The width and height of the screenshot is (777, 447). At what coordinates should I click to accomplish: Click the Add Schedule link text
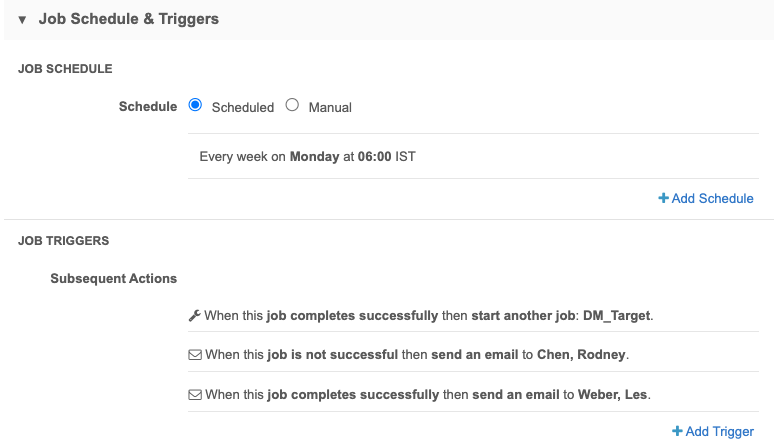[712, 198]
